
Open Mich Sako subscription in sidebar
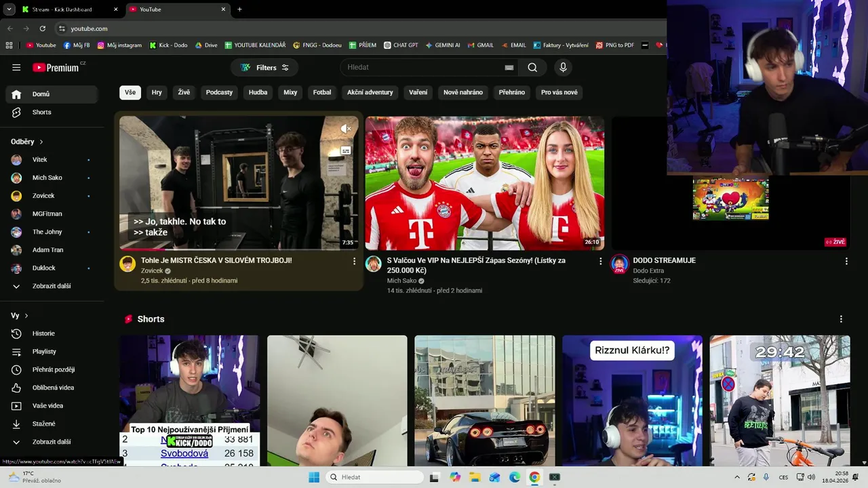pos(52,178)
